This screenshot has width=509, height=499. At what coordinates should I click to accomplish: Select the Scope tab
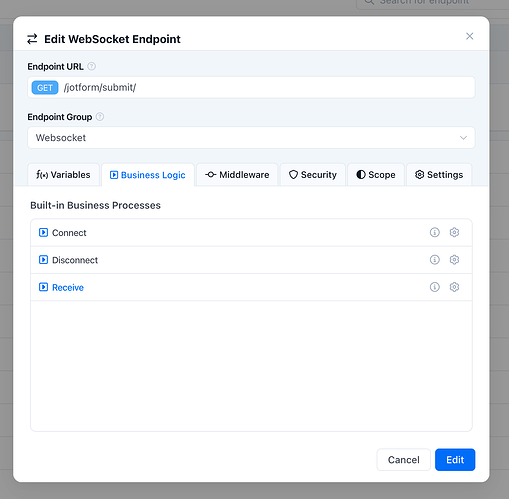click(376, 175)
